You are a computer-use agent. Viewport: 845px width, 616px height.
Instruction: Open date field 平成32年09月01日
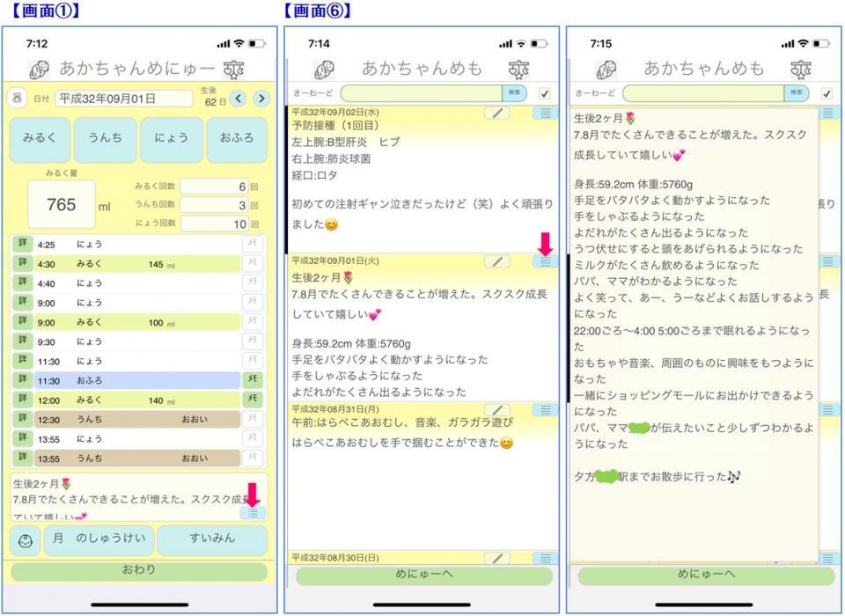pyautogui.click(x=123, y=99)
